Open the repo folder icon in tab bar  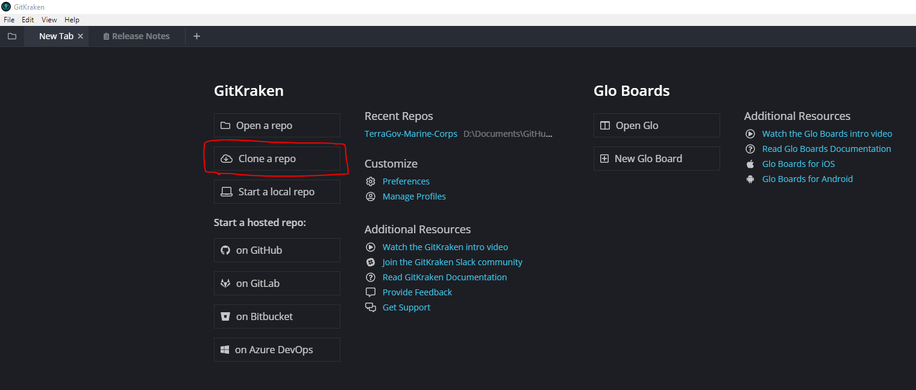pos(12,36)
